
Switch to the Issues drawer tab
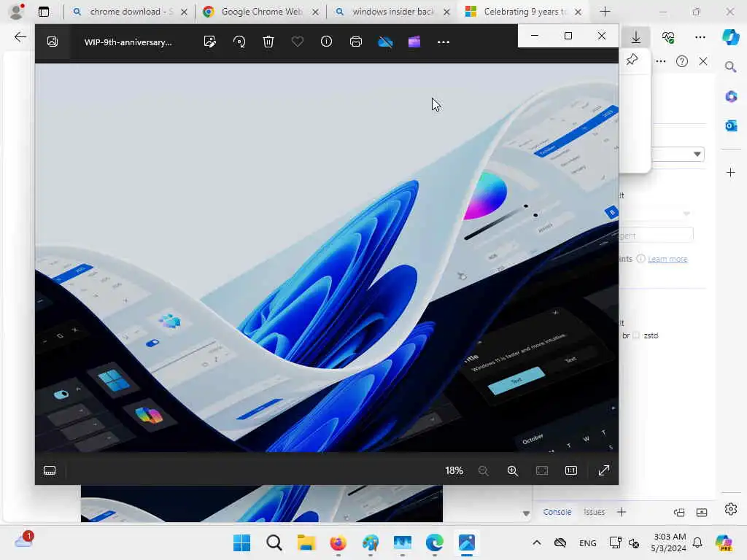coord(594,512)
